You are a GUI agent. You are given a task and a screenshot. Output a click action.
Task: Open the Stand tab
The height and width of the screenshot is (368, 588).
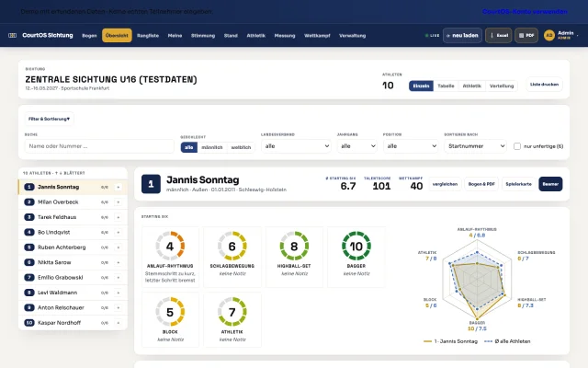[x=231, y=36]
